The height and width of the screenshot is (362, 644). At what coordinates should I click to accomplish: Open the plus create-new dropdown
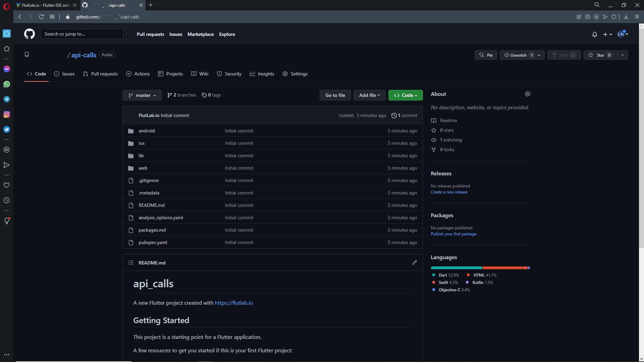click(x=607, y=35)
